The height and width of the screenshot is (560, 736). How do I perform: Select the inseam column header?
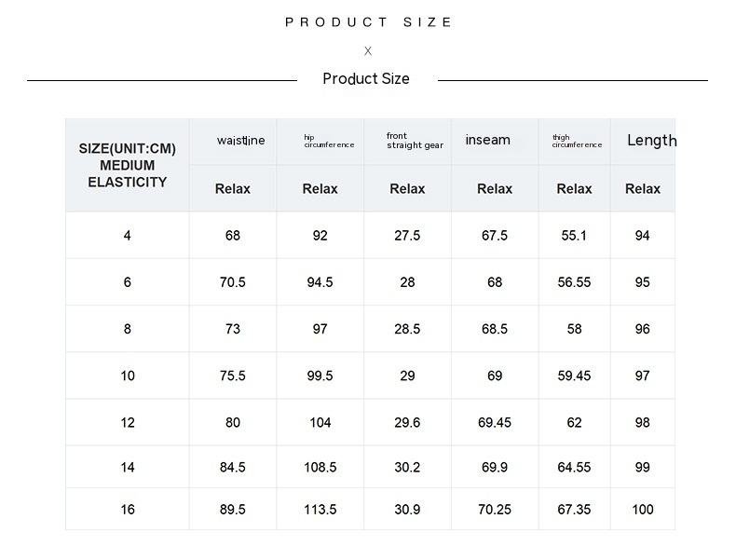(x=487, y=141)
